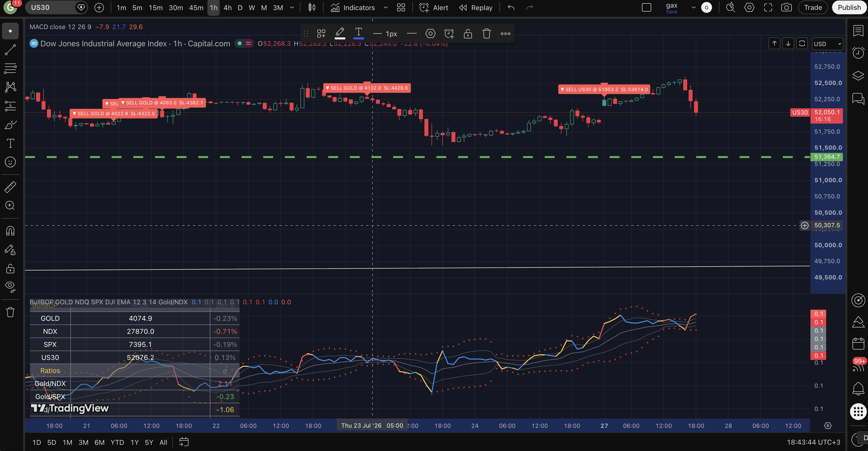Choose line style in floating toolbar
This screenshot has height=451, width=868.
point(412,33)
